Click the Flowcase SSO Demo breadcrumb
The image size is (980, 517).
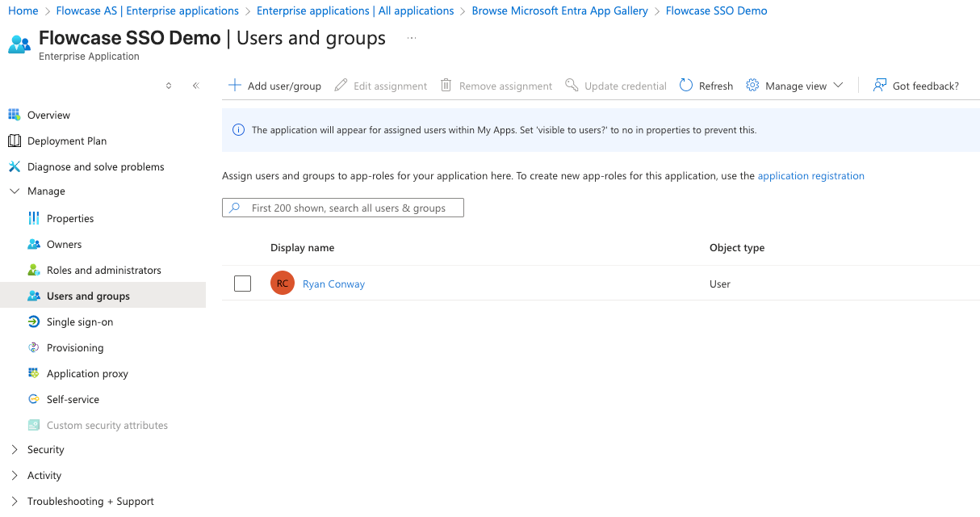[x=716, y=11]
